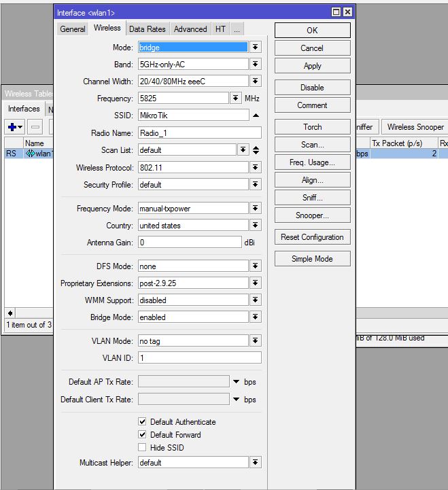This screenshot has width=448, height=490.
Task: Collapse the SSID field with the up arrow
Action: [x=256, y=116]
